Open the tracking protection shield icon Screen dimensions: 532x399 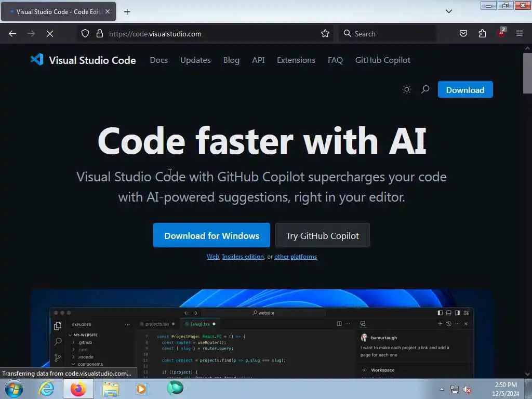[x=85, y=34]
